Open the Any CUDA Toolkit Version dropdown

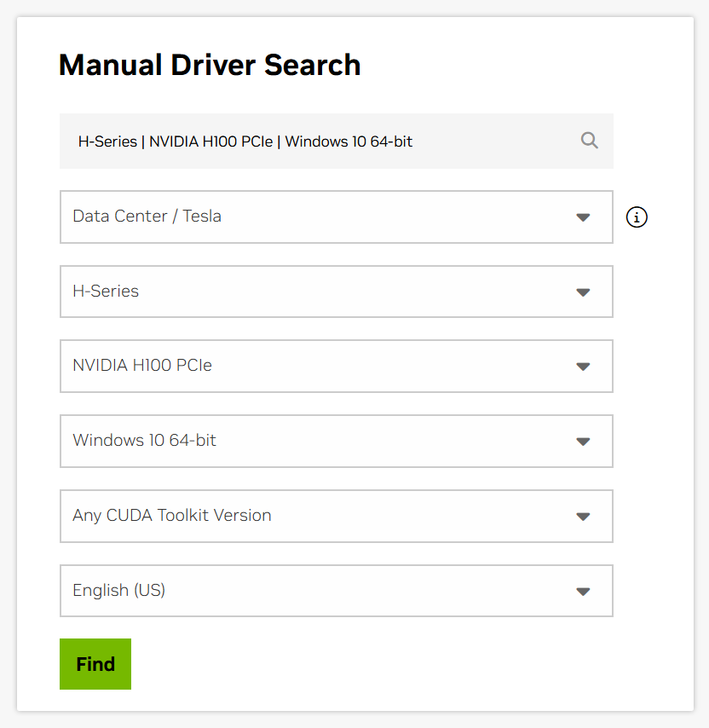coord(337,517)
